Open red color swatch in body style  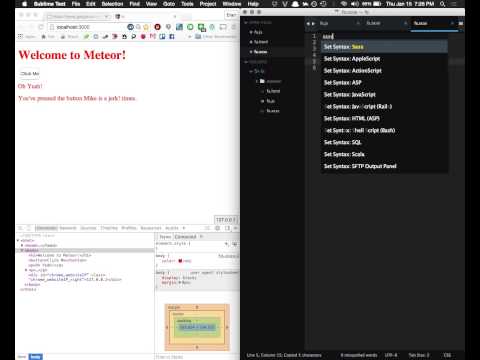(x=180, y=261)
